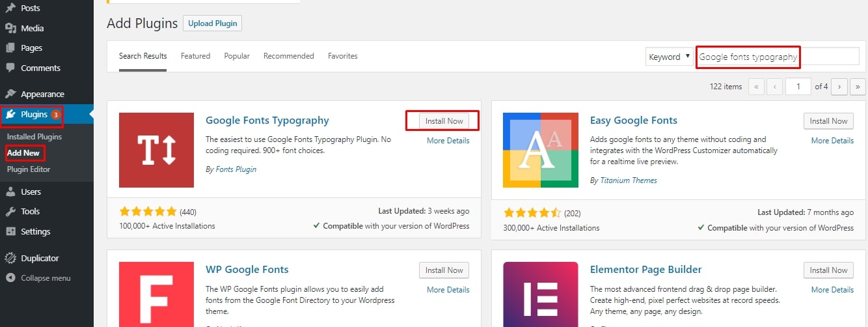
Task: Open Media via its media icon
Action: [10, 28]
